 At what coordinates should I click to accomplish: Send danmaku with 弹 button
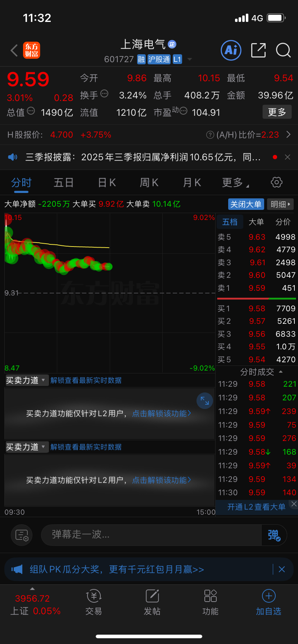pyautogui.click(x=274, y=535)
